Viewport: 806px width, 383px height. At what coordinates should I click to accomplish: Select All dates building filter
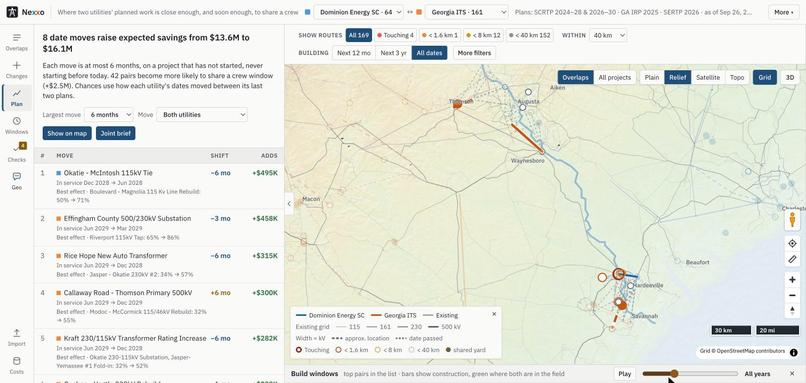pos(429,53)
